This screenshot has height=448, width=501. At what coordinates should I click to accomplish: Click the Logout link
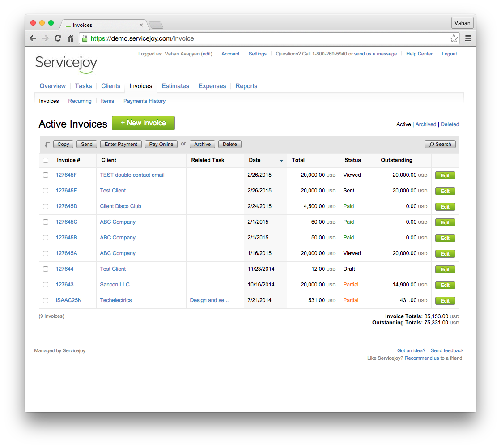[x=449, y=54]
